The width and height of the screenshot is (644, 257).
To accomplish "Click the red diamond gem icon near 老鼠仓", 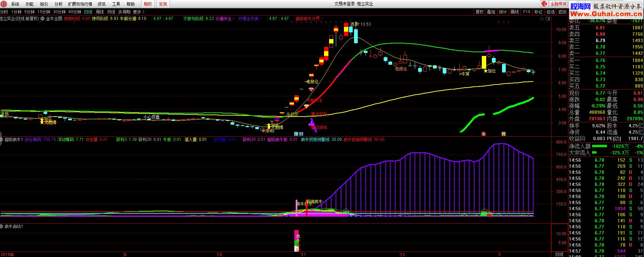I will 311,89.
